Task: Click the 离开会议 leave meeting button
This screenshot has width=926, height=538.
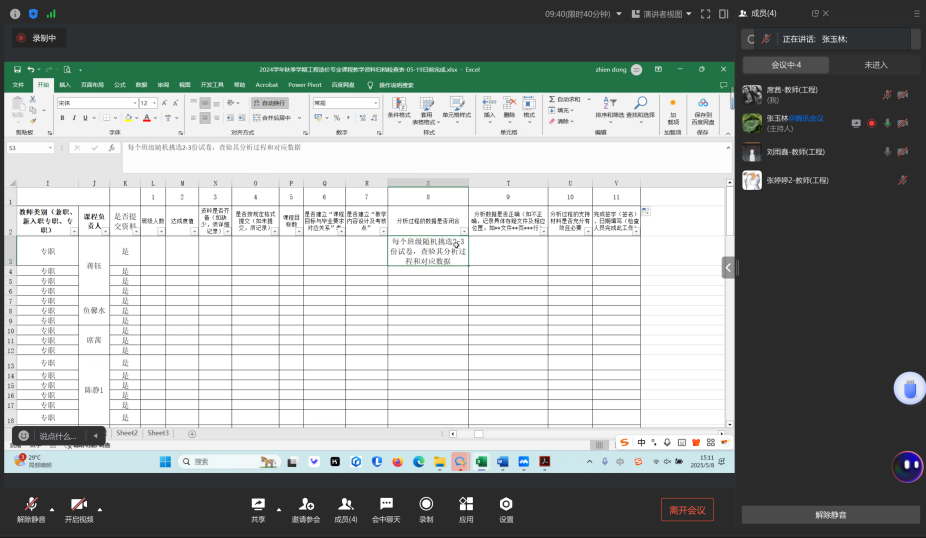Action: click(x=687, y=510)
